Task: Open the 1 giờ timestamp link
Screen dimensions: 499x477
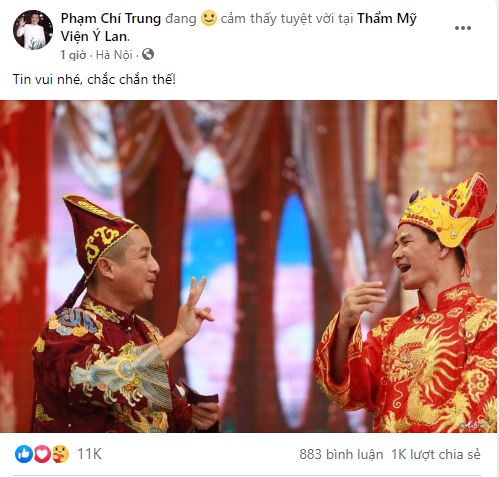Action: pyautogui.click(x=73, y=55)
